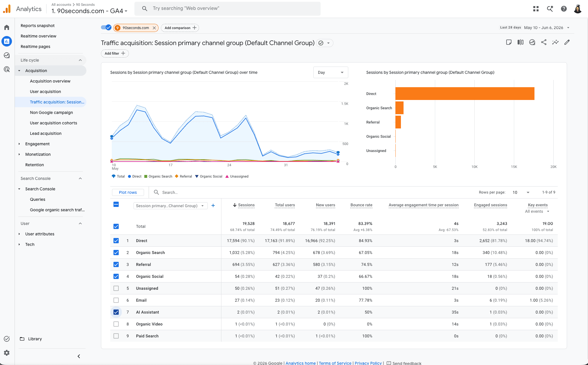Click the orange Direct bar in bar chart

[465, 94]
